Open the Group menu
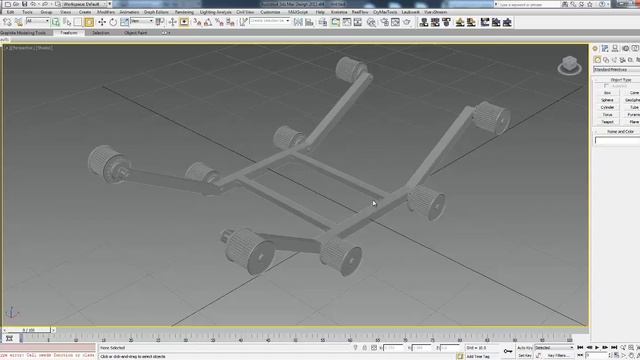The width and height of the screenshot is (640, 360). (x=46, y=12)
